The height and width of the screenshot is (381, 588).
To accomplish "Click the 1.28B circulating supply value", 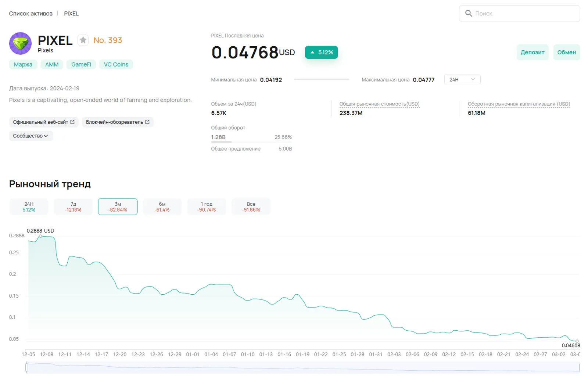I will pyautogui.click(x=218, y=137).
